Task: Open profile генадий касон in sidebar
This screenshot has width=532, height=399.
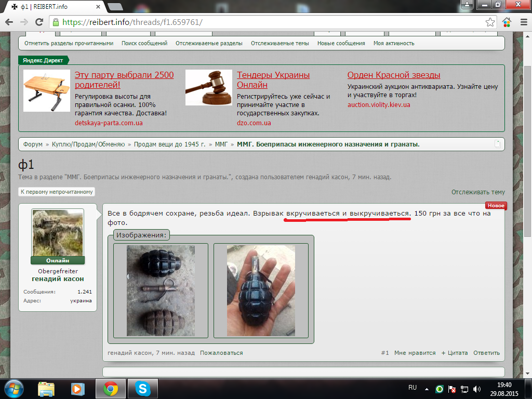Action: (58, 279)
